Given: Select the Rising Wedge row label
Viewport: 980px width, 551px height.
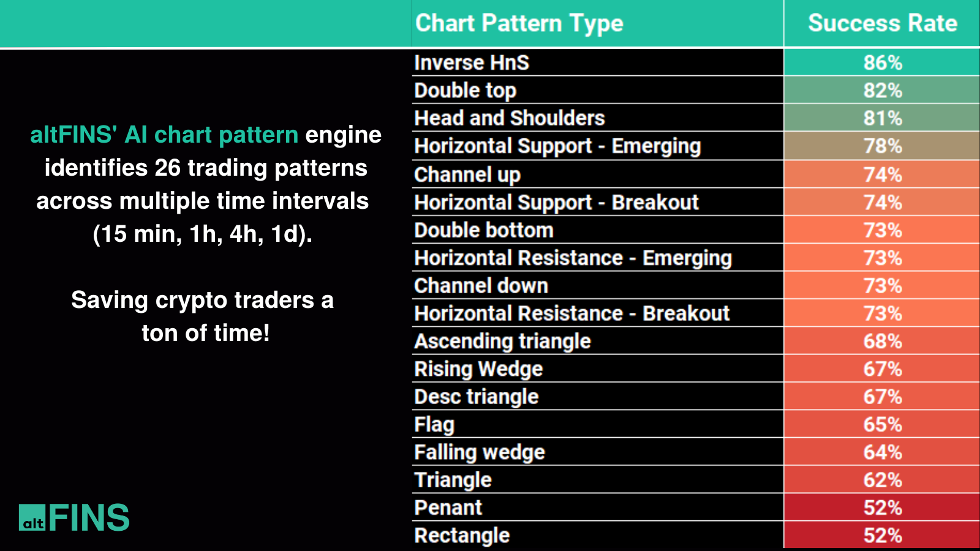Looking at the screenshot, I should pyautogui.click(x=478, y=369).
